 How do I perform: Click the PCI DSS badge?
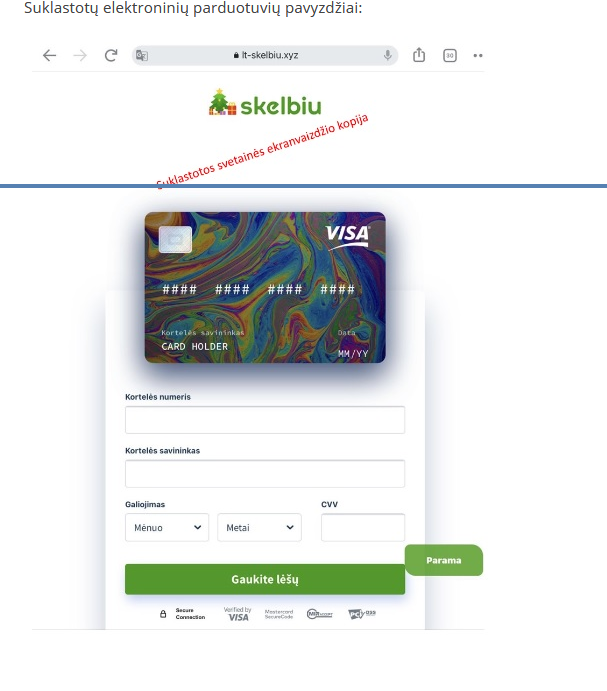(x=361, y=614)
